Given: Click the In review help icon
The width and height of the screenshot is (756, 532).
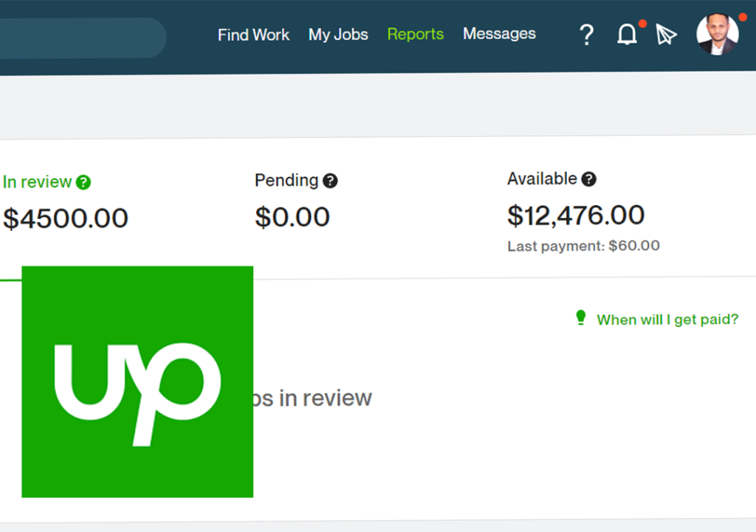Looking at the screenshot, I should [x=83, y=183].
